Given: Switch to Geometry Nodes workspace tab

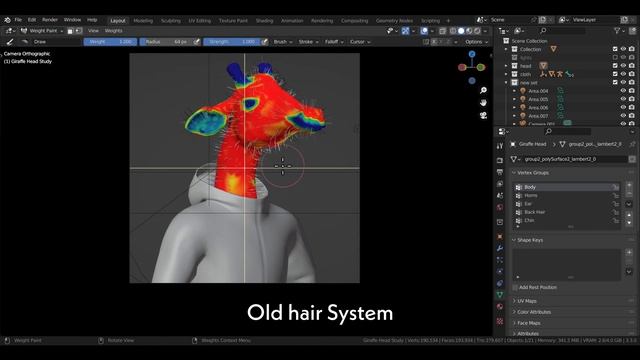Looking at the screenshot, I should point(394,20).
